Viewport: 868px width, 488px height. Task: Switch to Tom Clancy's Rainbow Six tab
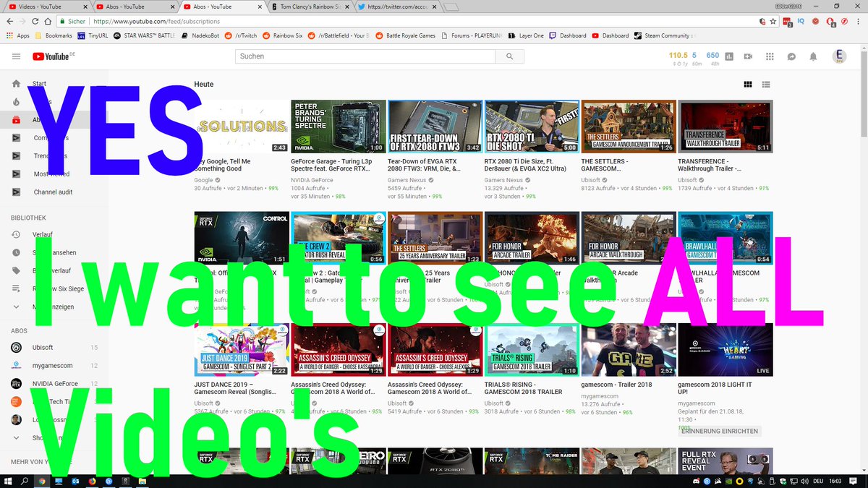point(310,7)
